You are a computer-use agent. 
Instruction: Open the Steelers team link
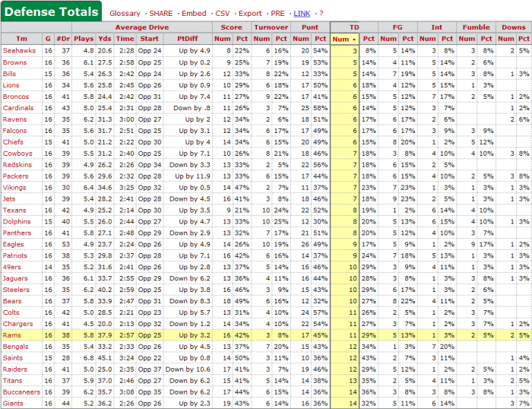pos(16,290)
